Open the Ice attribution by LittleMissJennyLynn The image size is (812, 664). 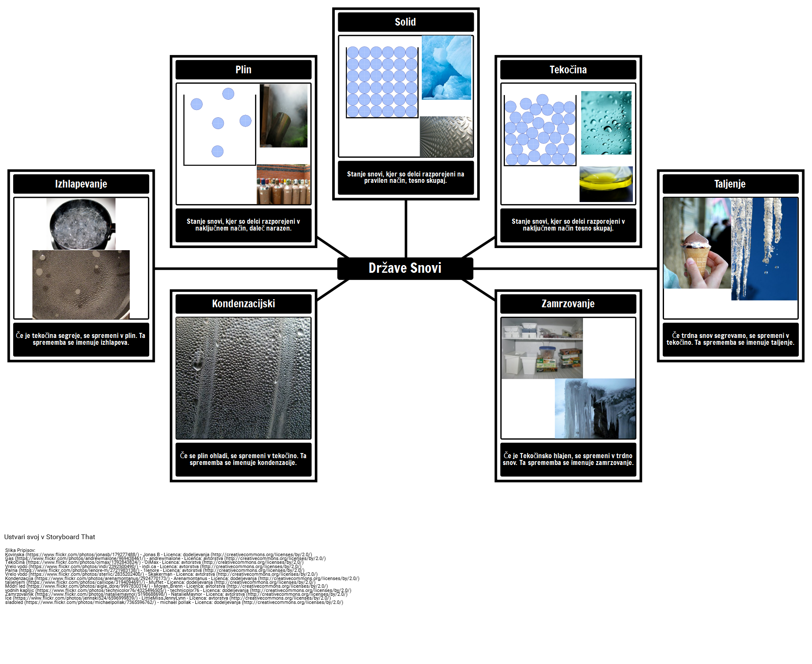tap(168, 598)
